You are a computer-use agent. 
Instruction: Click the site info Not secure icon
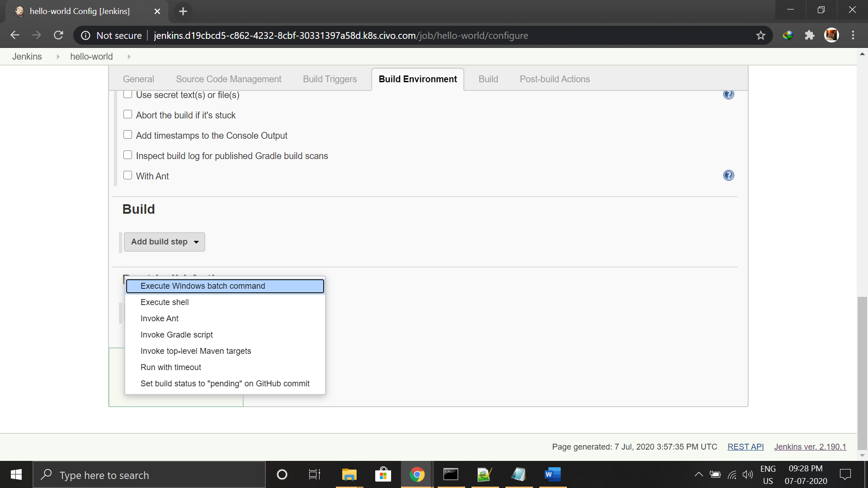85,35
